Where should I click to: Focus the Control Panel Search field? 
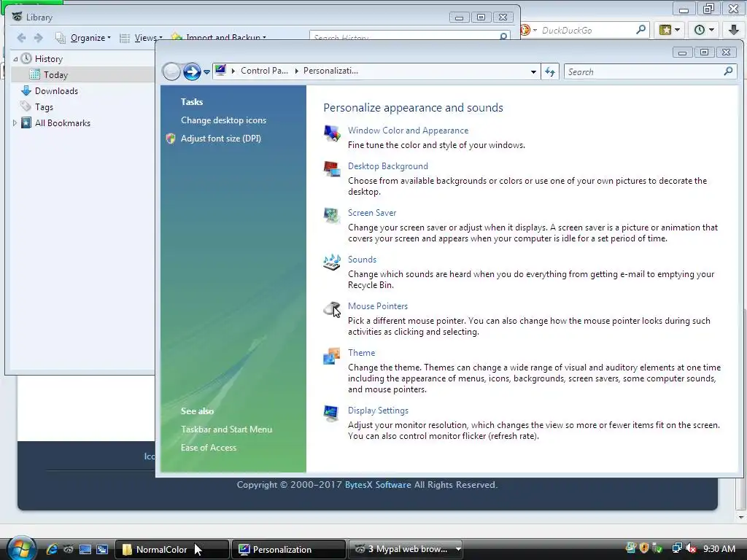(650, 72)
